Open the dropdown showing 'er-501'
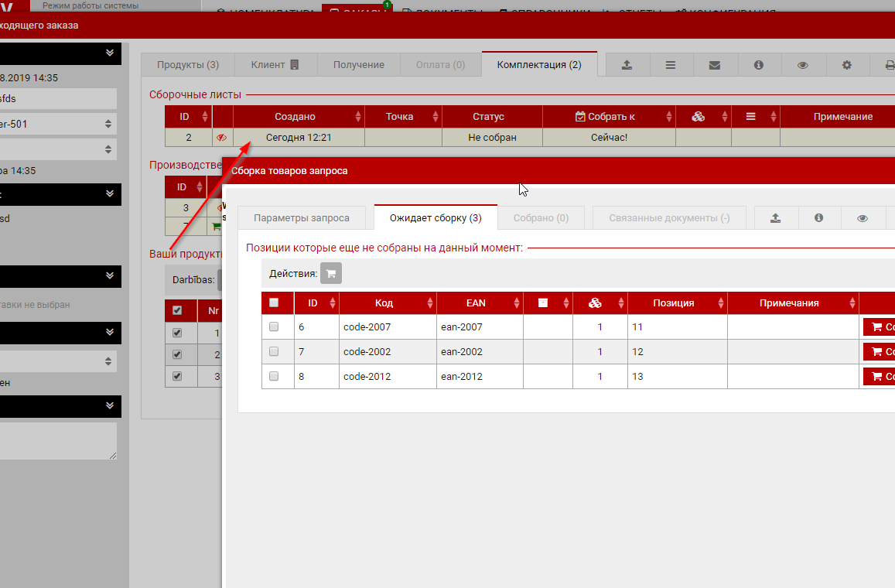This screenshot has width=895, height=588. (58, 124)
